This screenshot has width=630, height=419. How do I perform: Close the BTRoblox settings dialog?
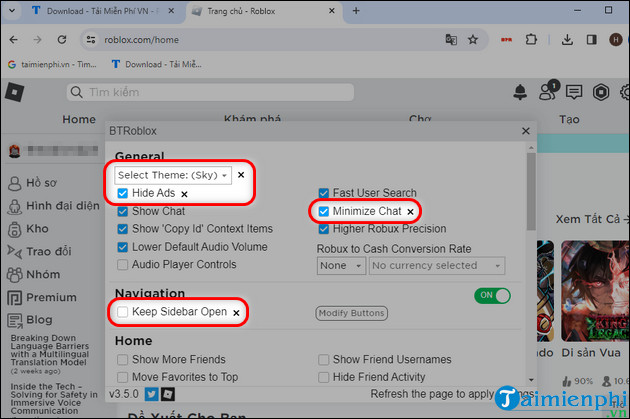tap(526, 131)
